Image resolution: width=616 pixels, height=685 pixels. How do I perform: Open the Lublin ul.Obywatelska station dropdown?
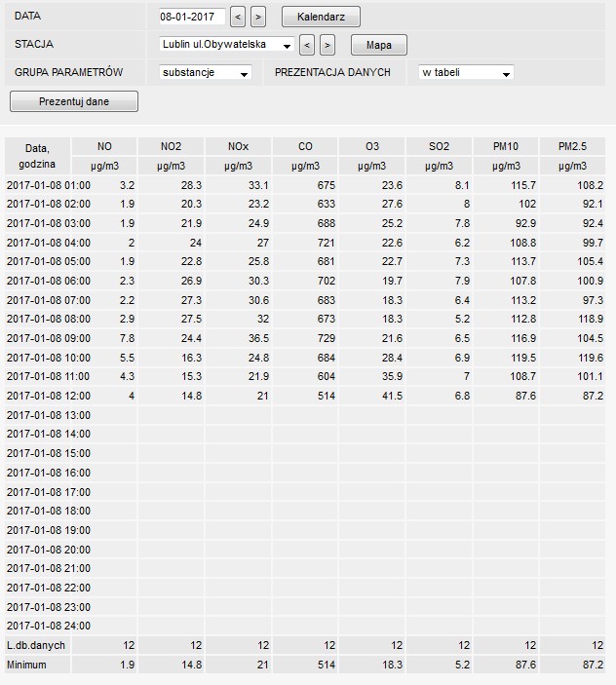click(227, 44)
